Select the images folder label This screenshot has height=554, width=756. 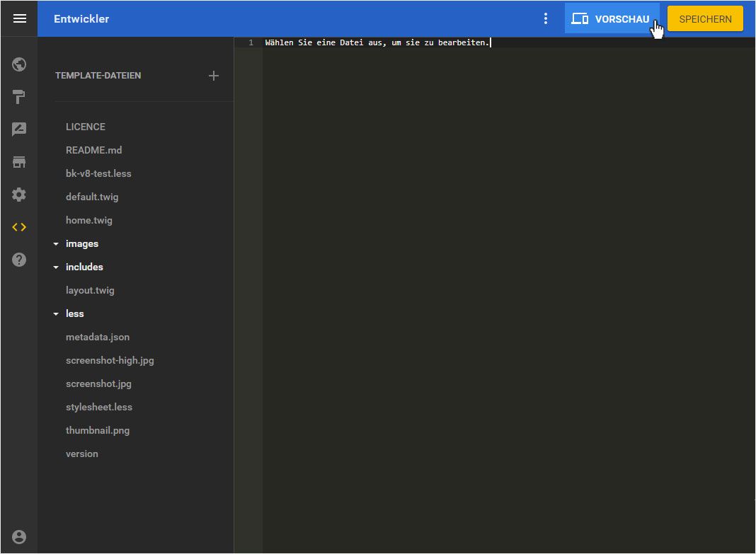(x=82, y=244)
